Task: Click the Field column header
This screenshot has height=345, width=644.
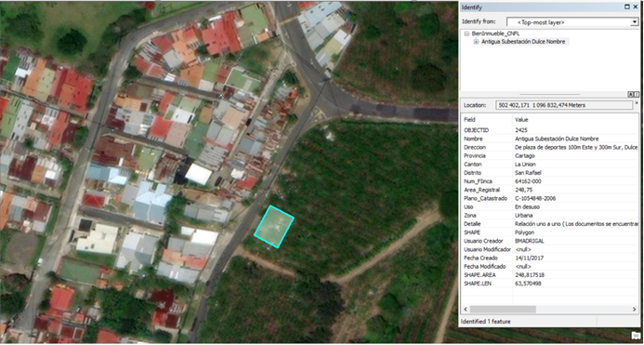Action: tap(469, 120)
